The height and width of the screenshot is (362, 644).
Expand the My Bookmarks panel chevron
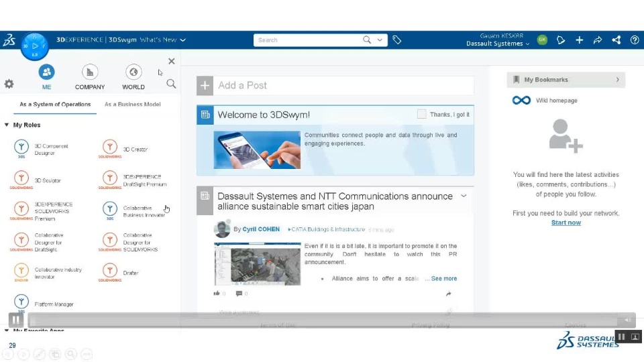617,80
